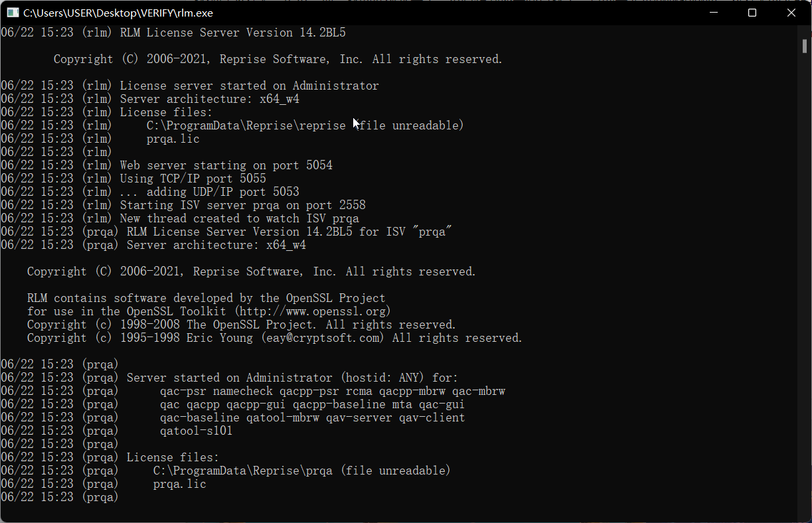
Task: Click the vertical scrollbar thumb
Action: coord(804,46)
